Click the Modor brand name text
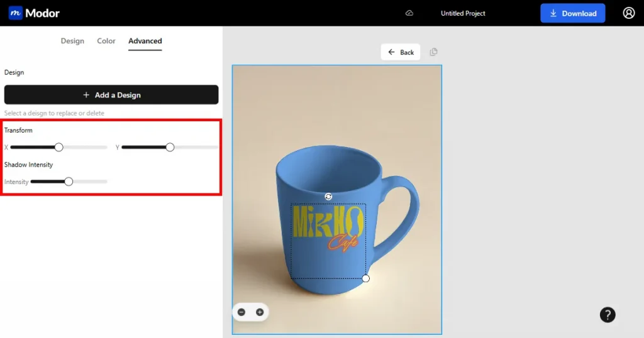Screen dimensions: 644x338 (x=42, y=13)
